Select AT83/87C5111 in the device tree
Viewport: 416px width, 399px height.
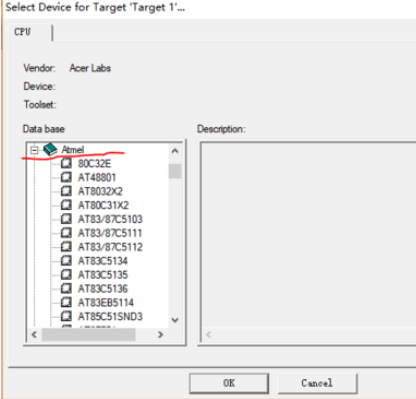coord(110,233)
